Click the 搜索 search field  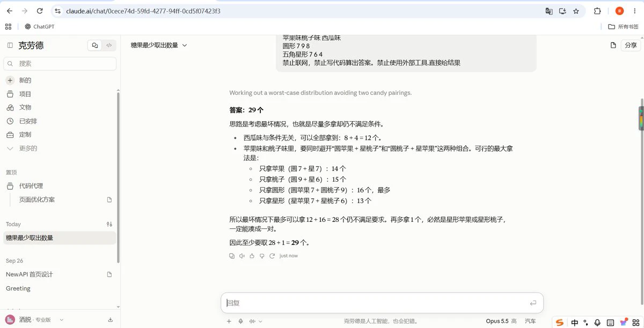point(60,64)
